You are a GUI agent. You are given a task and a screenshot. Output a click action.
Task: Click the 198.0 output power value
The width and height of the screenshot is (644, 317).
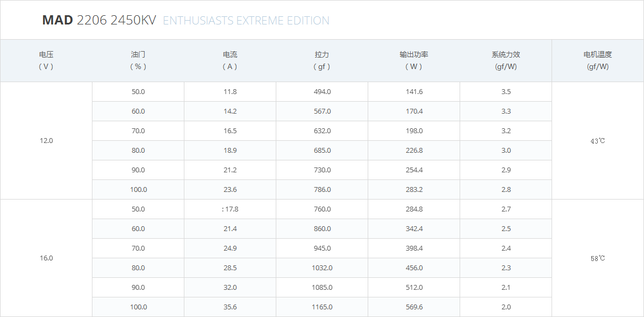pyautogui.click(x=414, y=130)
